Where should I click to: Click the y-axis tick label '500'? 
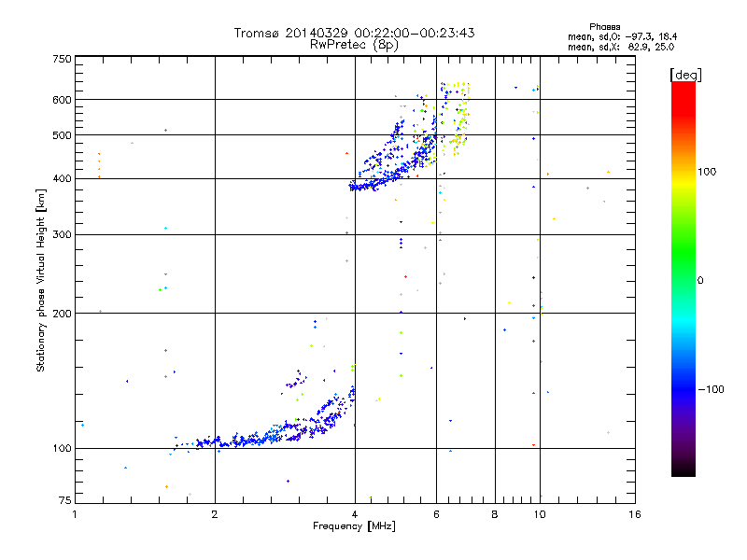(62, 135)
